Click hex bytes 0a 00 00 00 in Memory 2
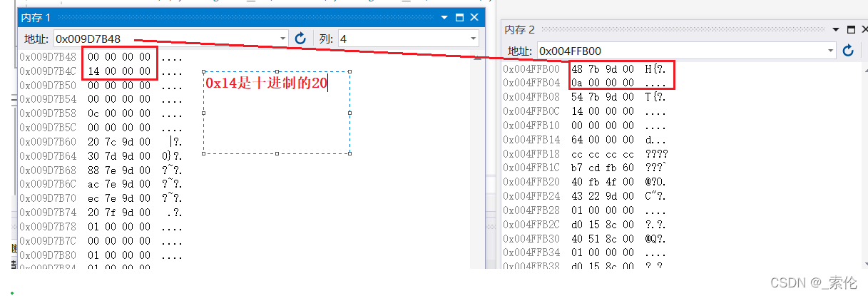The image size is (868, 296). click(603, 83)
